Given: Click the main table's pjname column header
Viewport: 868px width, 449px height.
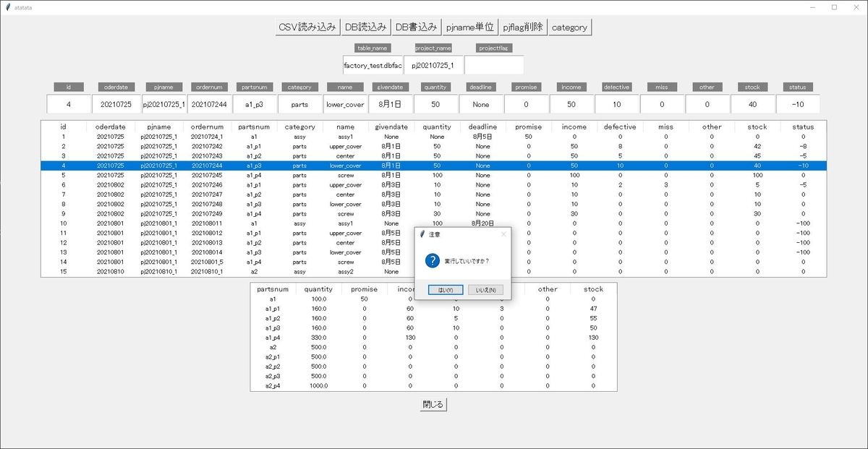Looking at the screenshot, I should tap(159, 127).
